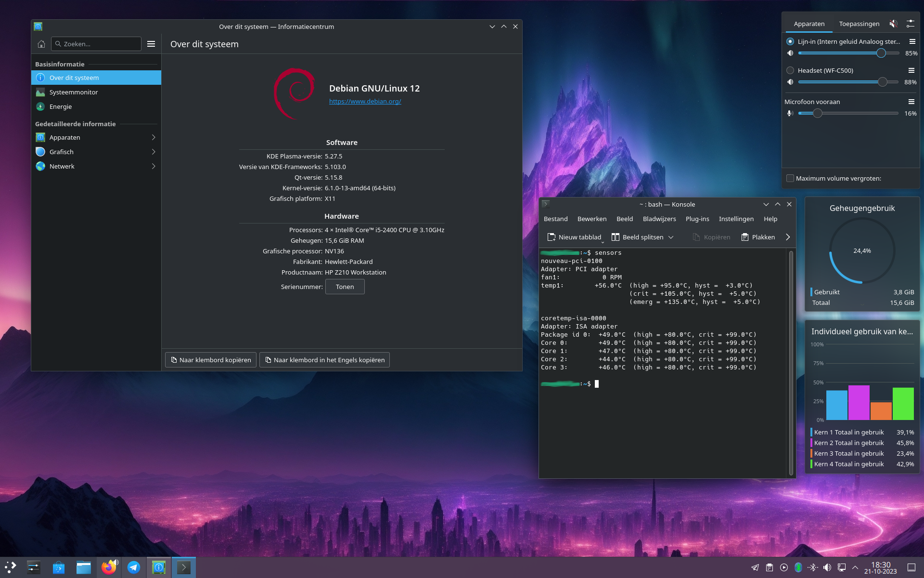Open Bewerken menu in Konsole
The width and height of the screenshot is (924, 578).
click(x=592, y=219)
